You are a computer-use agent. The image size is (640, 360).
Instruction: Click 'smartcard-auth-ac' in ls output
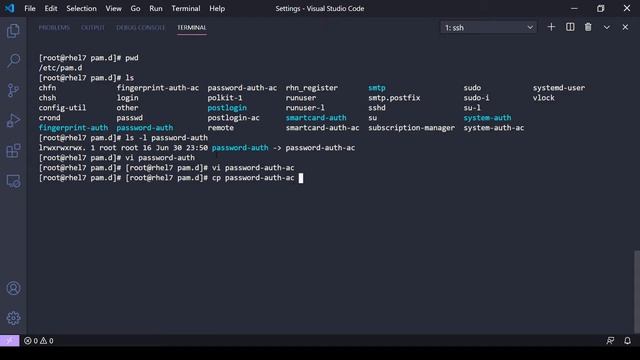[x=322, y=128]
